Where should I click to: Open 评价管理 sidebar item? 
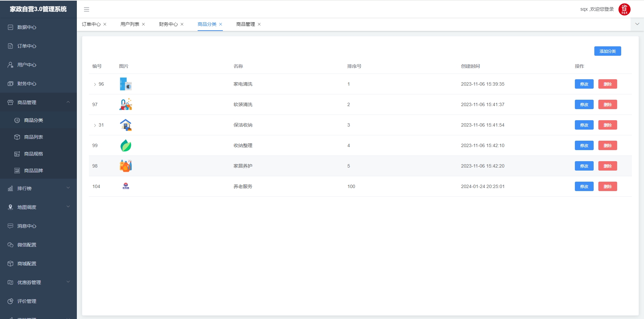pos(27,301)
